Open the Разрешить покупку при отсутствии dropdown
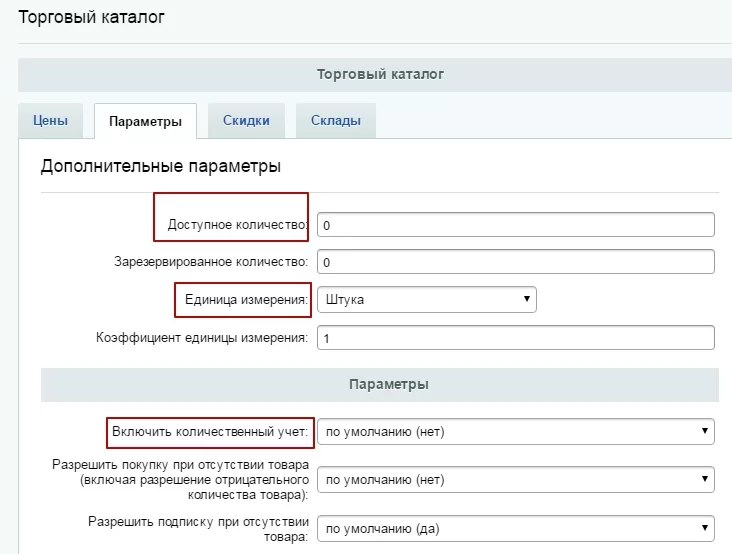The image size is (732, 554). (x=516, y=480)
